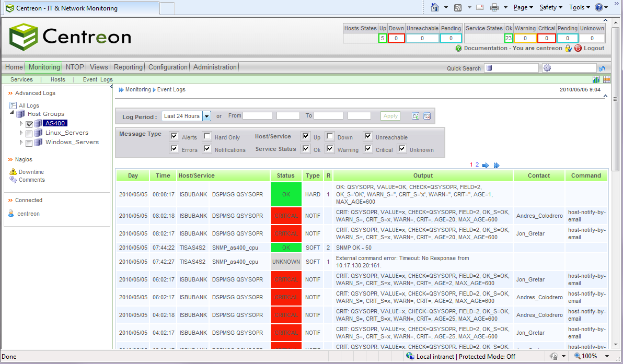Deselect the AS400 host group checkbox

pos(29,123)
